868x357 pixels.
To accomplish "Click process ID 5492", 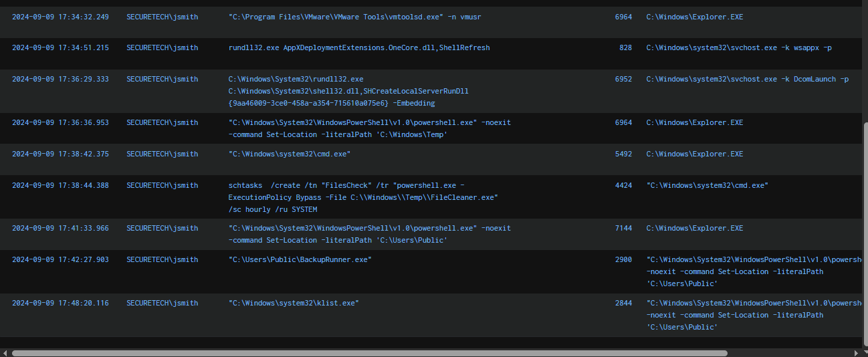I will pos(623,154).
